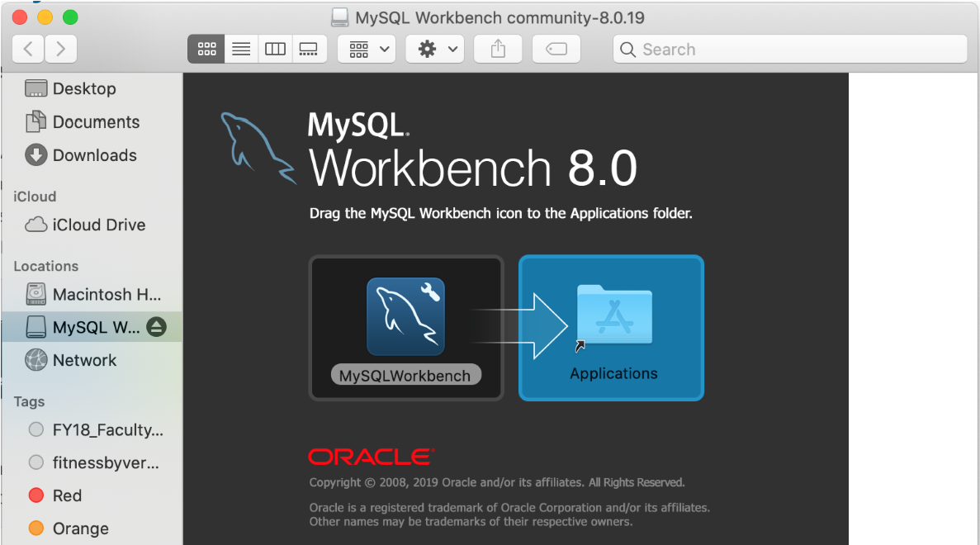Open the item grouping dropdown
The height and width of the screenshot is (545, 980).
[x=366, y=49]
